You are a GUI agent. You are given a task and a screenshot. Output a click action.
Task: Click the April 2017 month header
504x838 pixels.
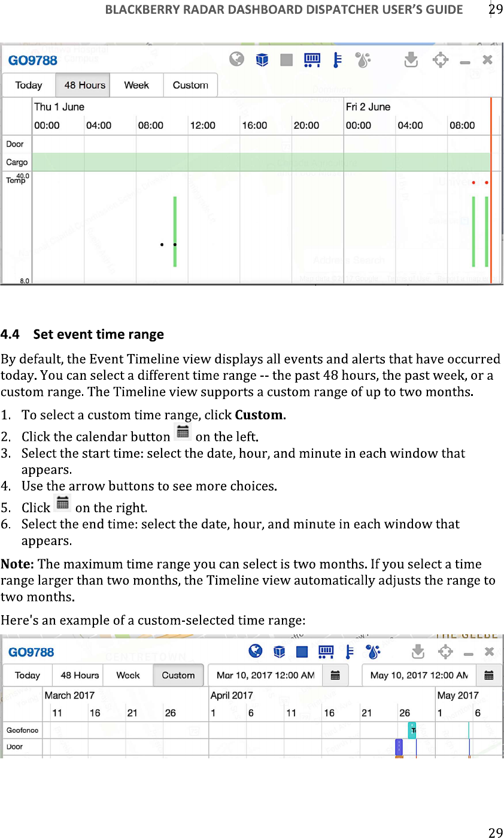(x=232, y=695)
